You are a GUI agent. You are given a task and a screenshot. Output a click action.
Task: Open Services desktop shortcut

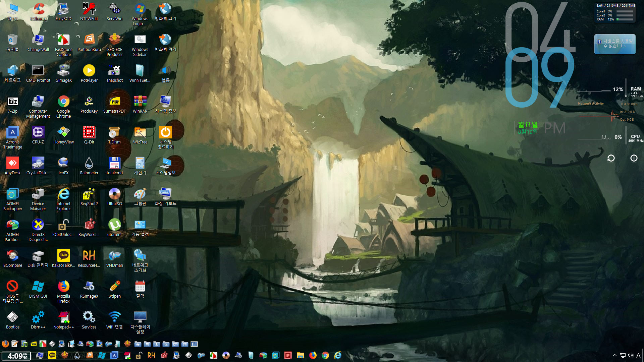click(x=89, y=320)
